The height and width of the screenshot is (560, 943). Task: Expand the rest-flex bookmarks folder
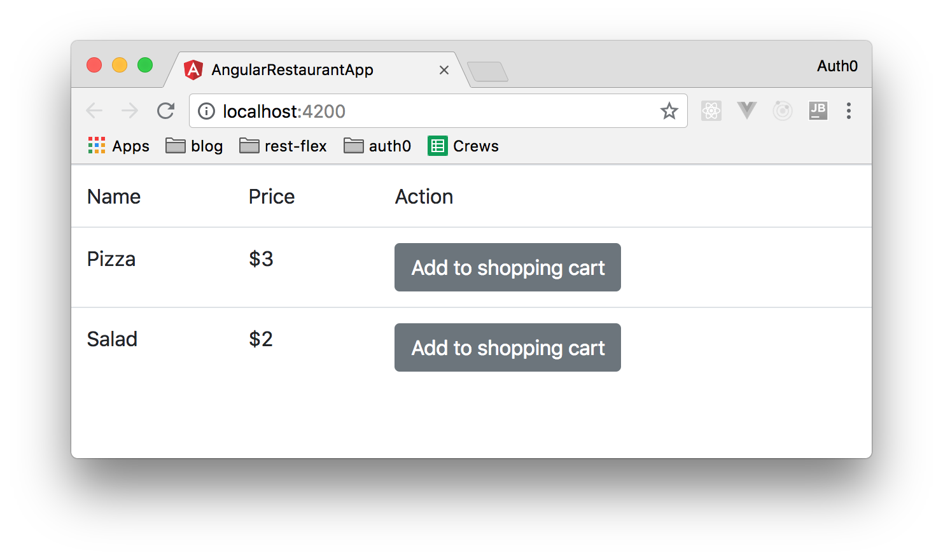point(283,146)
